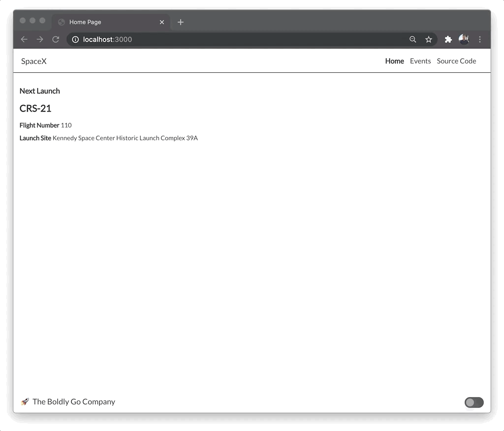Viewport: 504px width, 431px height.
Task: Bookmark this page with the star icon
Action: (429, 39)
